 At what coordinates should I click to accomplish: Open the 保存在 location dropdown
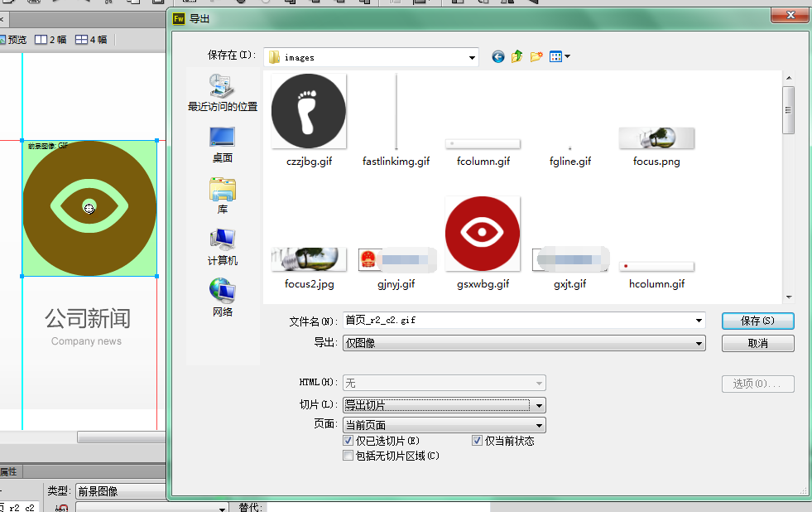coord(472,56)
